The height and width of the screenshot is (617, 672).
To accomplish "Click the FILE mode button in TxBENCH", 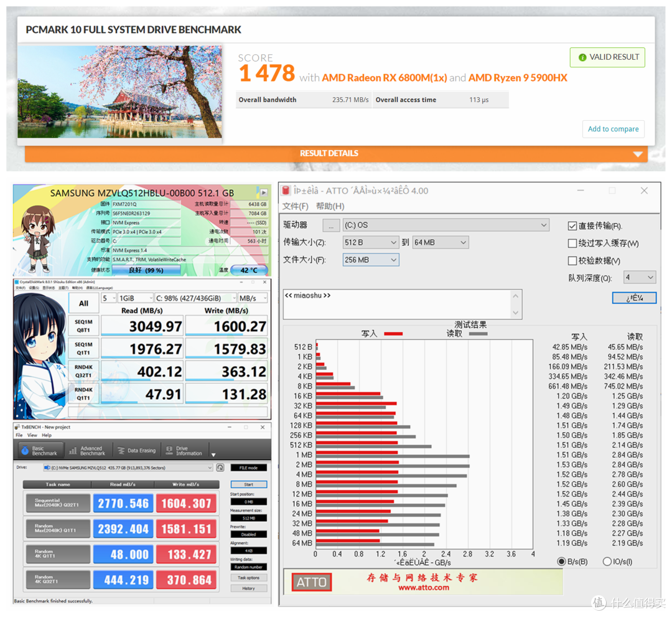I will pyautogui.click(x=248, y=468).
